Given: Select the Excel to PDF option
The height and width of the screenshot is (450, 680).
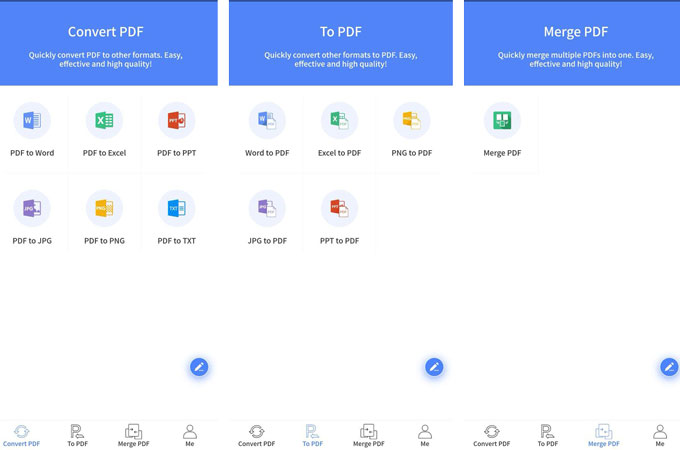Looking at the screenshot, I should pos(339,122).
